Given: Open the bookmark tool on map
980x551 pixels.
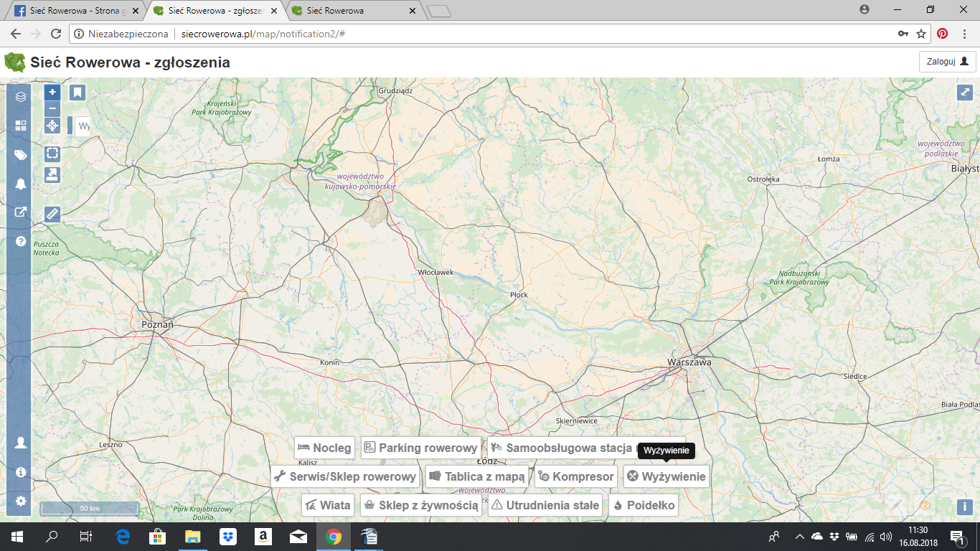Looking at the screenshot, I should point(77,93).
